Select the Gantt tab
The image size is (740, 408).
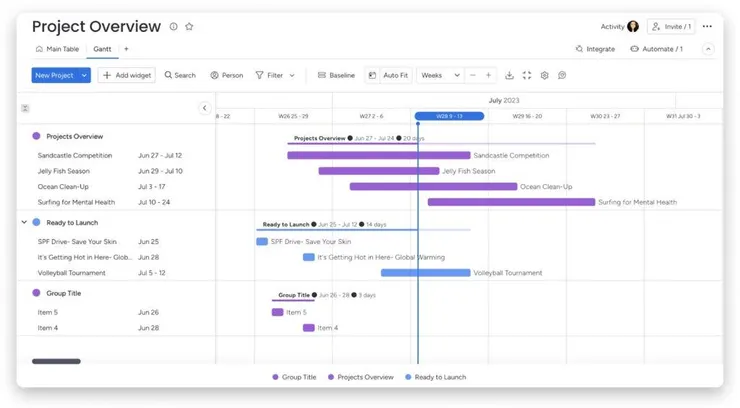(x=102, y=49)
